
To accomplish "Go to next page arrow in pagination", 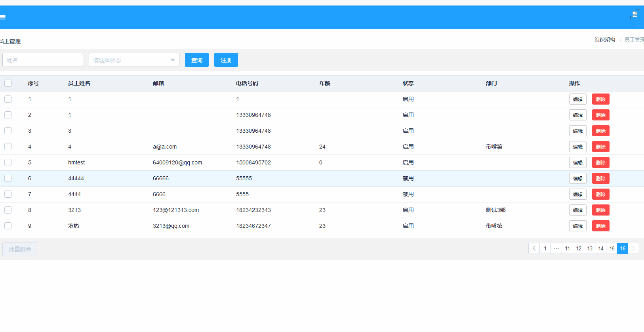I will [x=634, y=248].
